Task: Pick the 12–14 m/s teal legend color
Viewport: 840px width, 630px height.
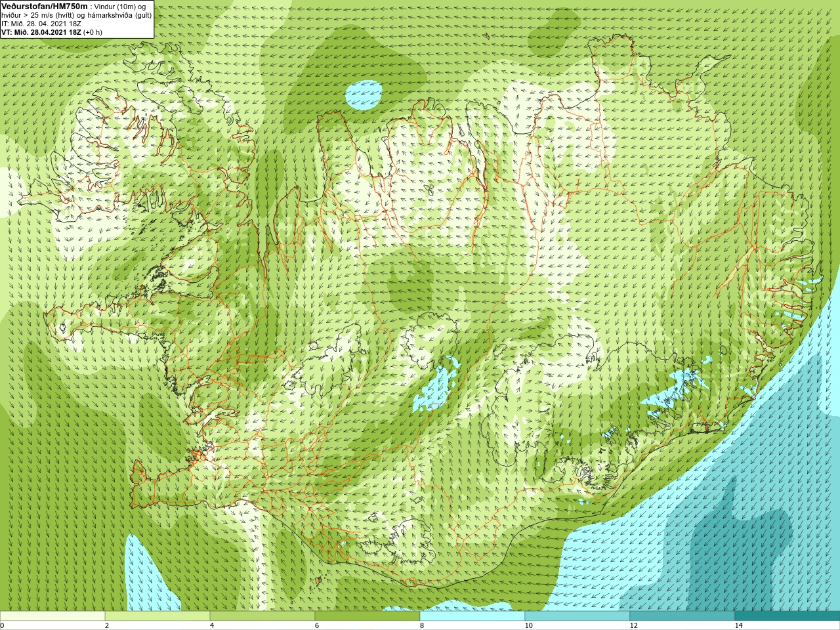Action: (682, 616)
